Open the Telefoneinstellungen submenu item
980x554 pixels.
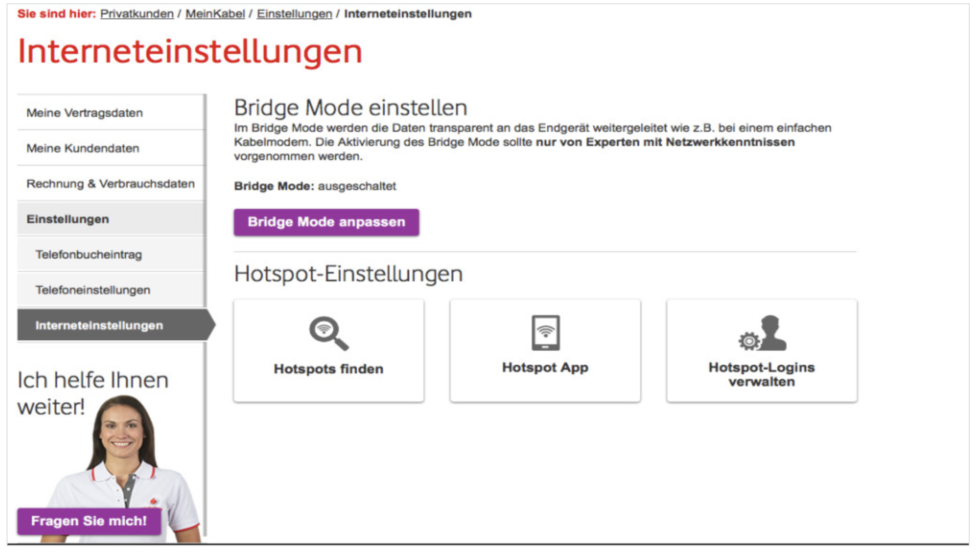(x=93, y=290)
